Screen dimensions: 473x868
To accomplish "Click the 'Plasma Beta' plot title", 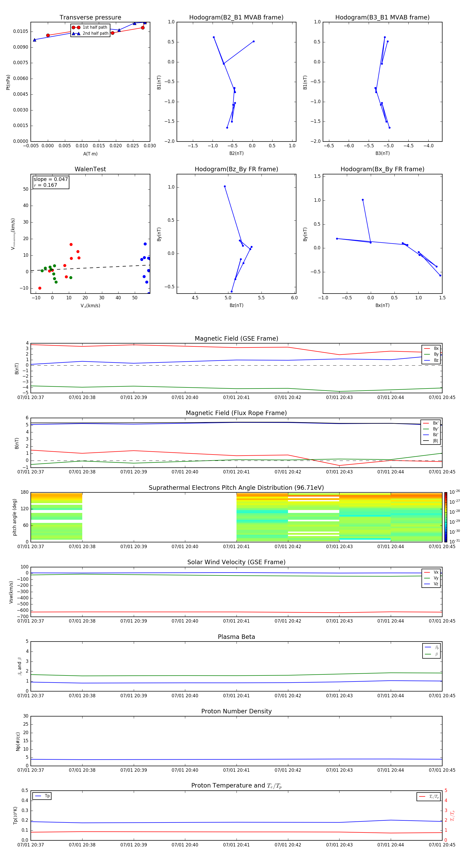I will click(x=236, y=637).
